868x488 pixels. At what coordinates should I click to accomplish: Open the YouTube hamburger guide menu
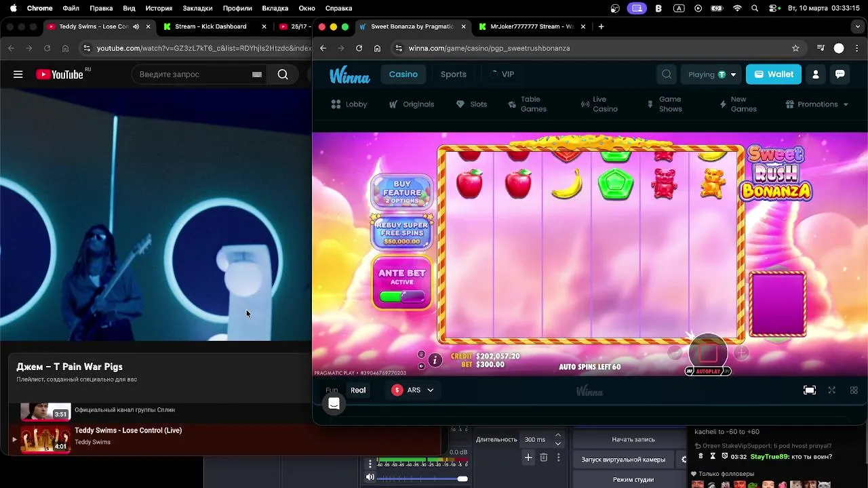pos(18,75)
